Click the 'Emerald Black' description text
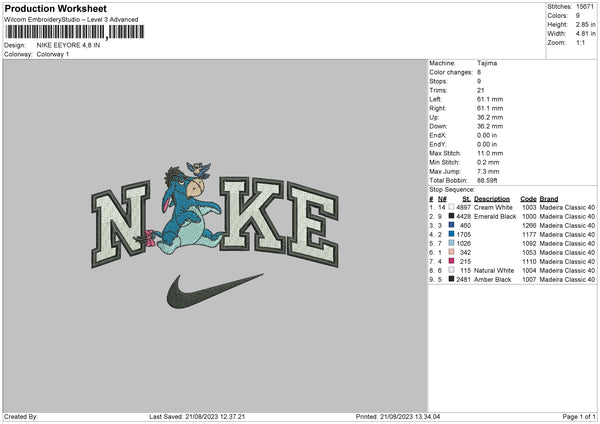The width and height of the screenshot is (600, 424). click(495, 217)
